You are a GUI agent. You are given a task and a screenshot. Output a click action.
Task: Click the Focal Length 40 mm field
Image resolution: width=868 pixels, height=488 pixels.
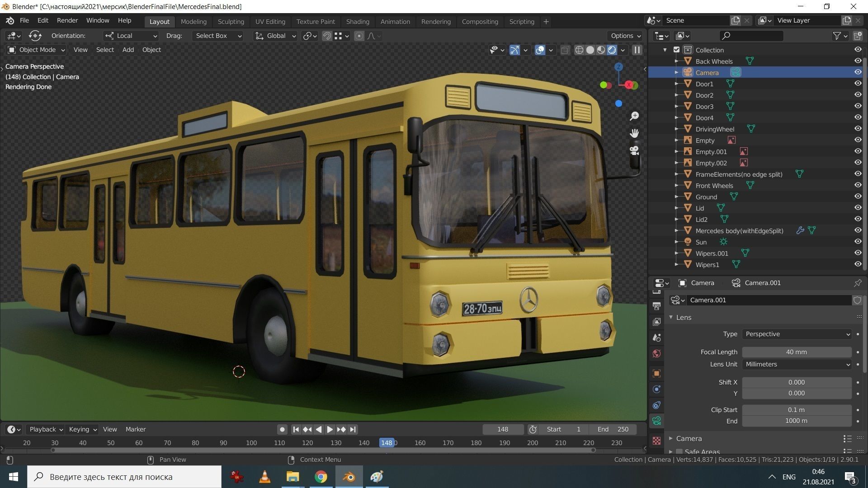796,352
